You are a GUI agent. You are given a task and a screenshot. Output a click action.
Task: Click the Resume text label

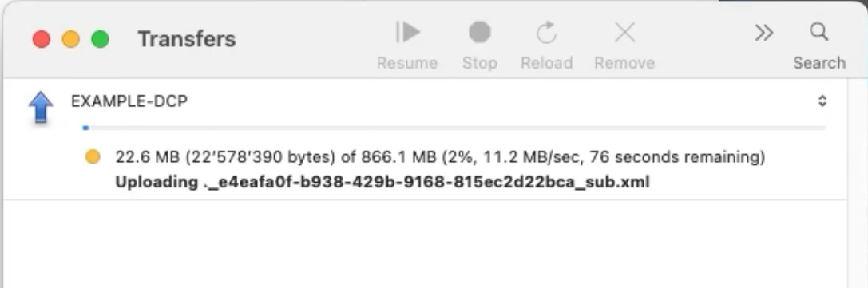pyautogui.click(x=407, y=63)
